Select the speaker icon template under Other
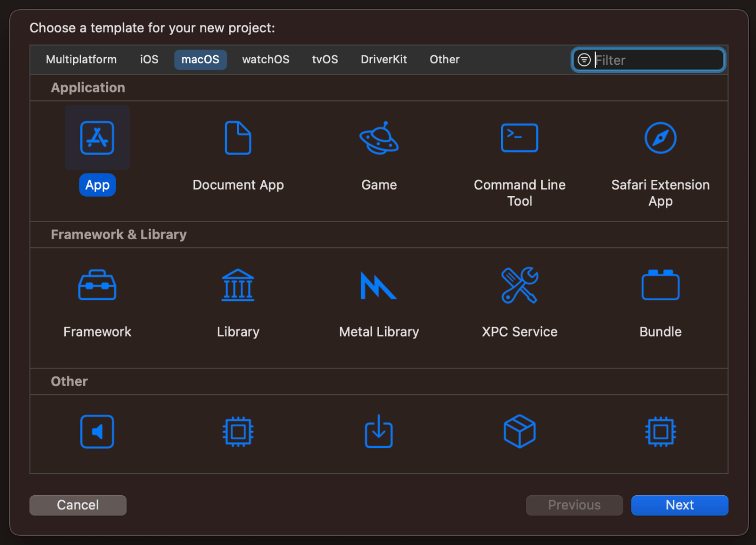The width and height of the screenshot is (756, 545). (97, 432)
